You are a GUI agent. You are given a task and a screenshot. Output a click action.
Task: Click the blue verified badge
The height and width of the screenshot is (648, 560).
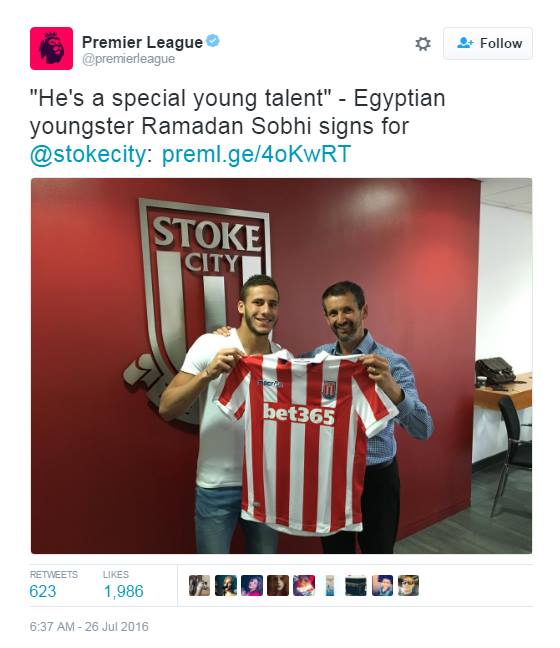click(212, 41)
